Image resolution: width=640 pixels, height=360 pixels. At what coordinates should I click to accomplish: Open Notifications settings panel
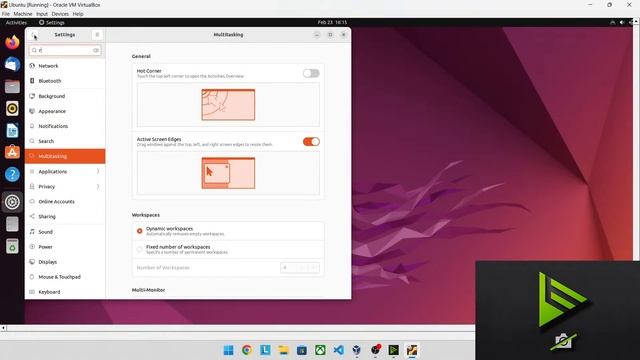click(x=65, y=126)
